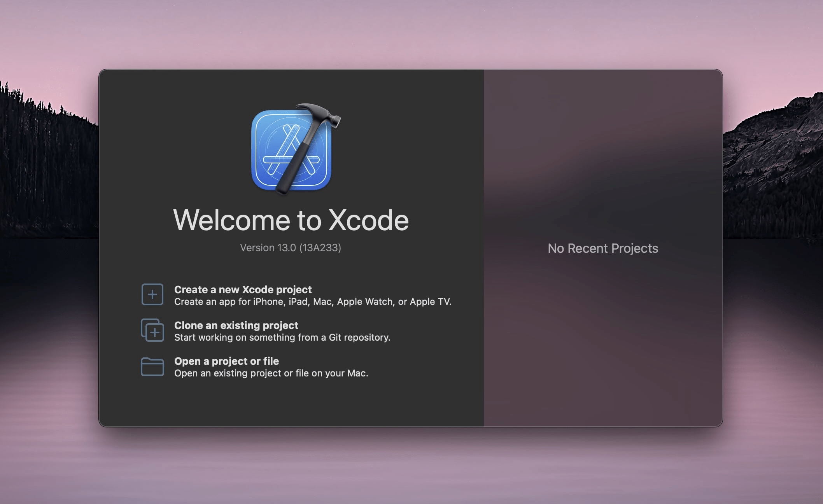The image size is (823, 504).
Task: Click the folder icon next to 'Open a project or file'
Action: pos(152,366)
